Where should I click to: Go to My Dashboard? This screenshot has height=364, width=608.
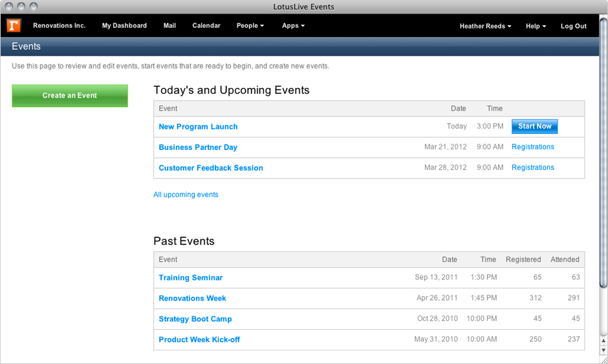pyautogui.click(x=124, y=26)
